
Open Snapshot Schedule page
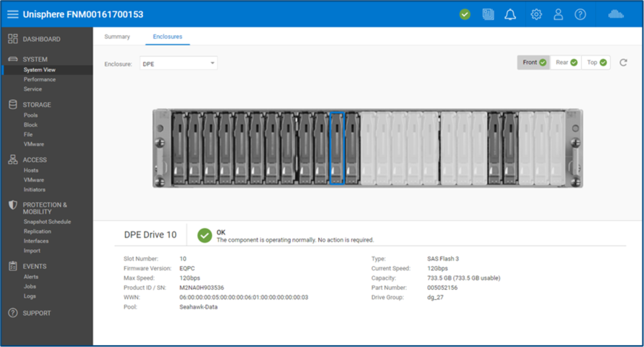(x=47, y=222)
